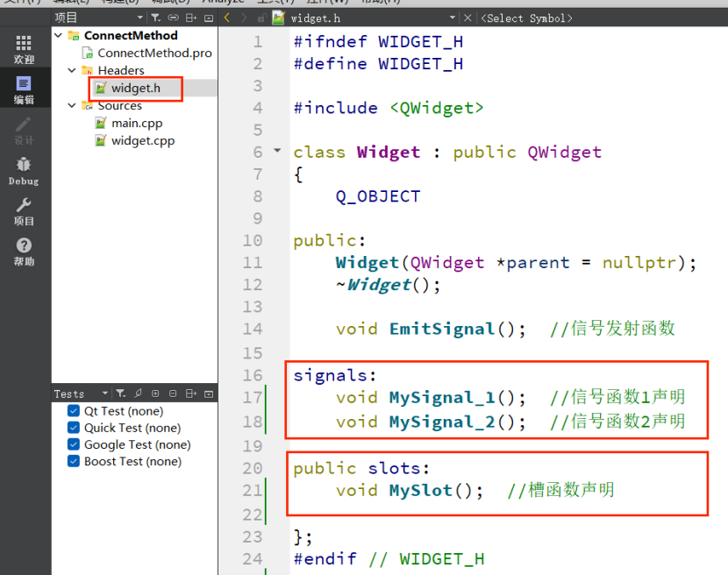Toggle synchronize-with-editor link icon in 项目 panel
728x575 pixels.
click(173, 18)
